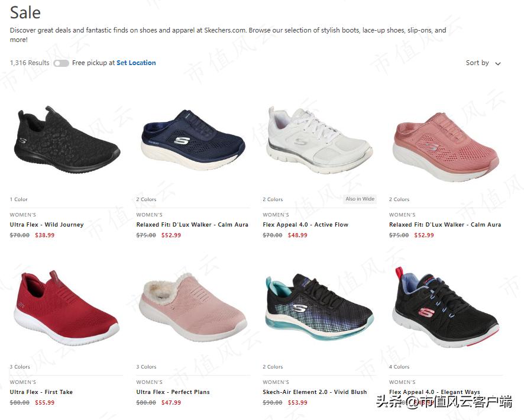Open navy D'Lux Walker Calm Aura shoe image
The image size is (524, 420).
point(193,141)
